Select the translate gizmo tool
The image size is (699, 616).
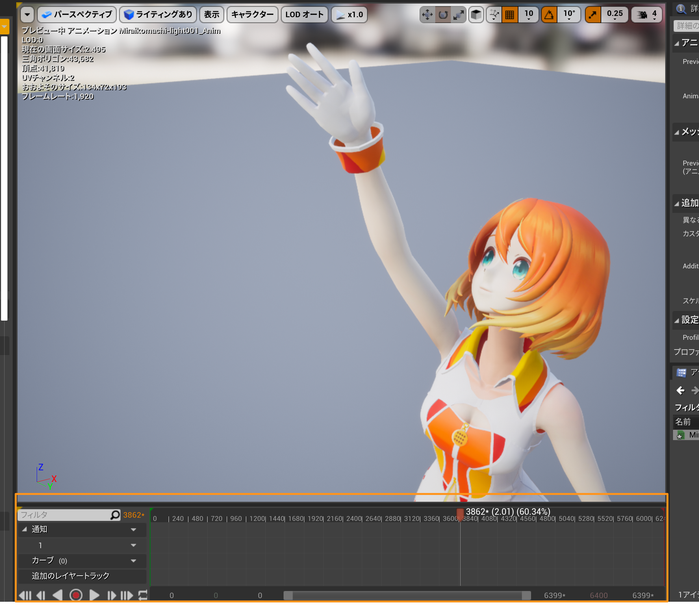[427, 15]
